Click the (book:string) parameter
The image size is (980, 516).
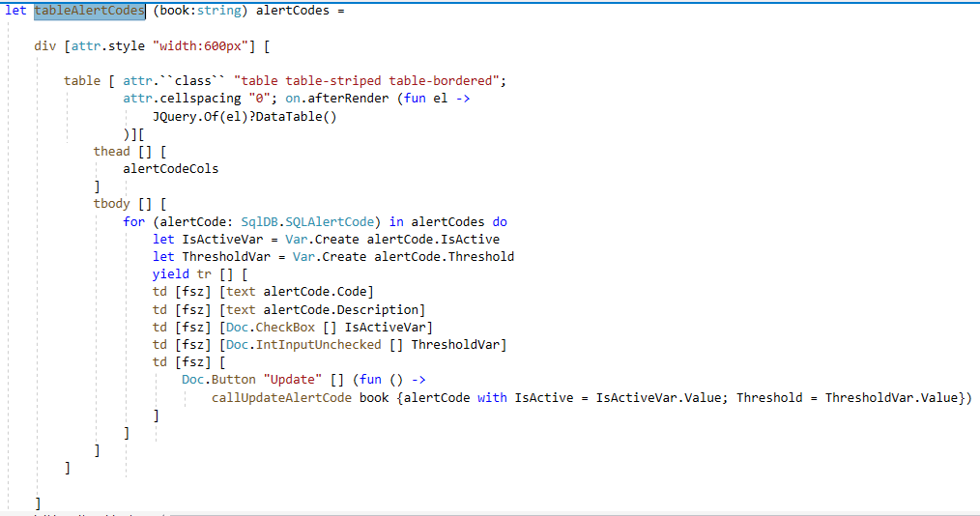coord(201,11)
